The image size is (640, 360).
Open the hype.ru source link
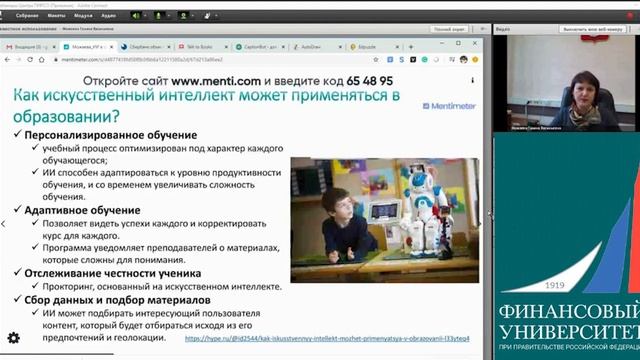[x=327, y=339]
